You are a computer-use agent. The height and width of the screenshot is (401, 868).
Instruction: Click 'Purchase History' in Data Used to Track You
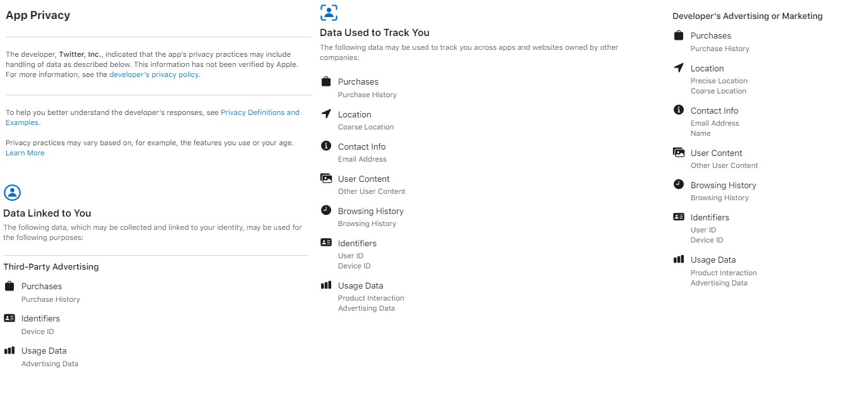click(368, 95)
